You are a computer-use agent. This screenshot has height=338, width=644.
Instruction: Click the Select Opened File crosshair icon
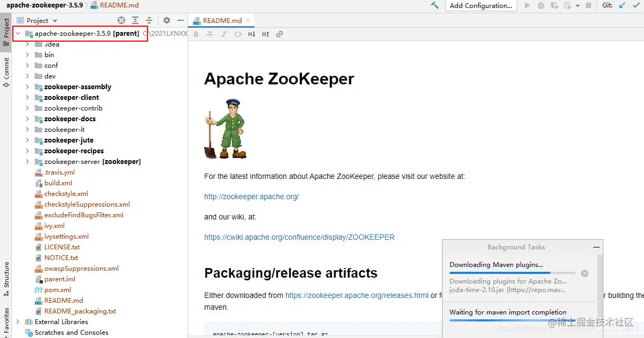click(121, 20)
